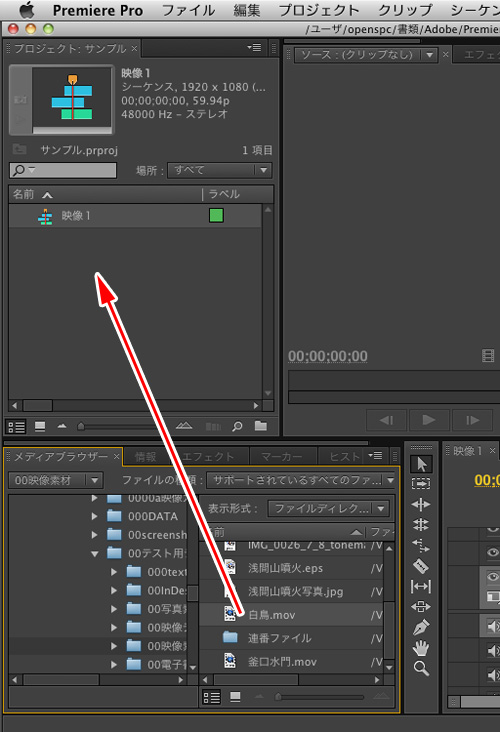Switch Media Browser to list view
Image resolution: width=500 pixels, height=732 pixels.
pyautogui.click(x=211, y=697)
